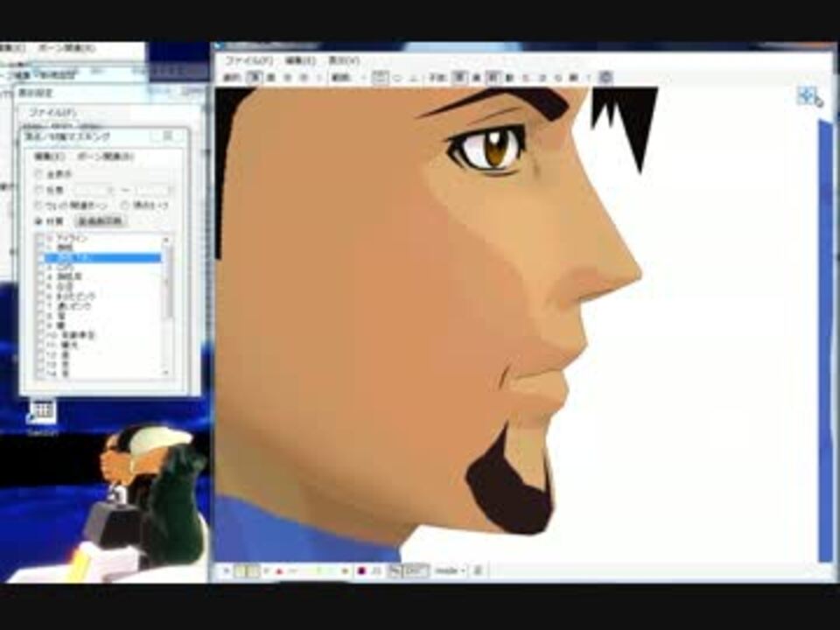The height and width of the screenshot is (630, 840).
Task: Close the vertex/material masking window
Action: tap(168, 136)
